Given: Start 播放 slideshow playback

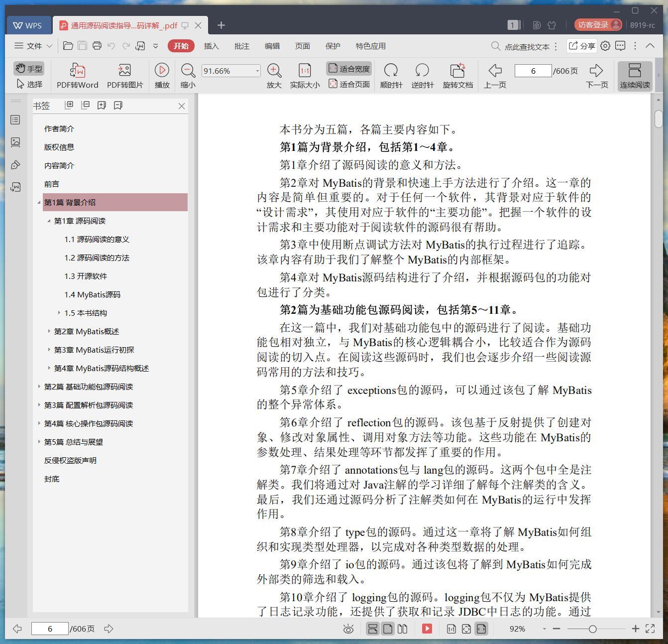Looking at the screenshot, I should coord(162,70).
